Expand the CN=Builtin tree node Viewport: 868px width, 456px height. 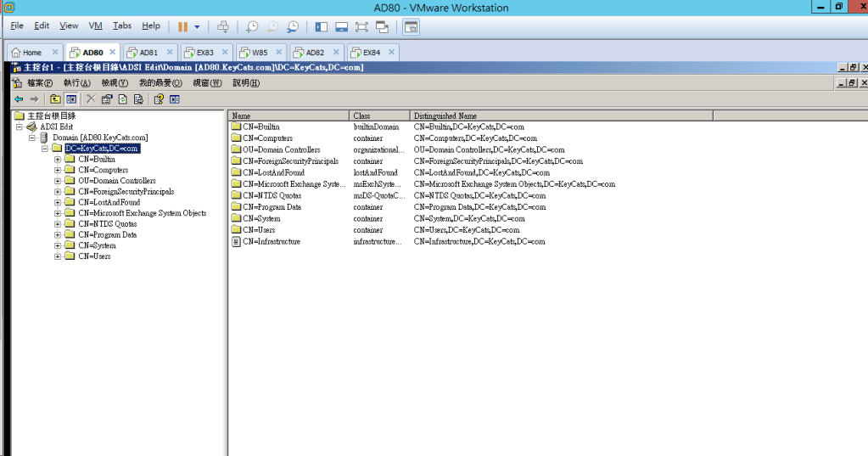58,159
